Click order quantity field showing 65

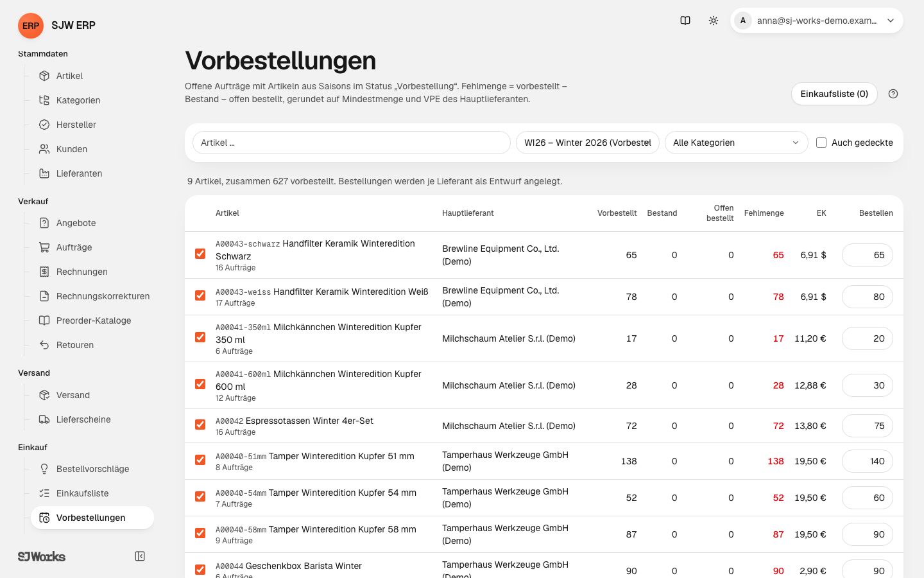point(868,255)
